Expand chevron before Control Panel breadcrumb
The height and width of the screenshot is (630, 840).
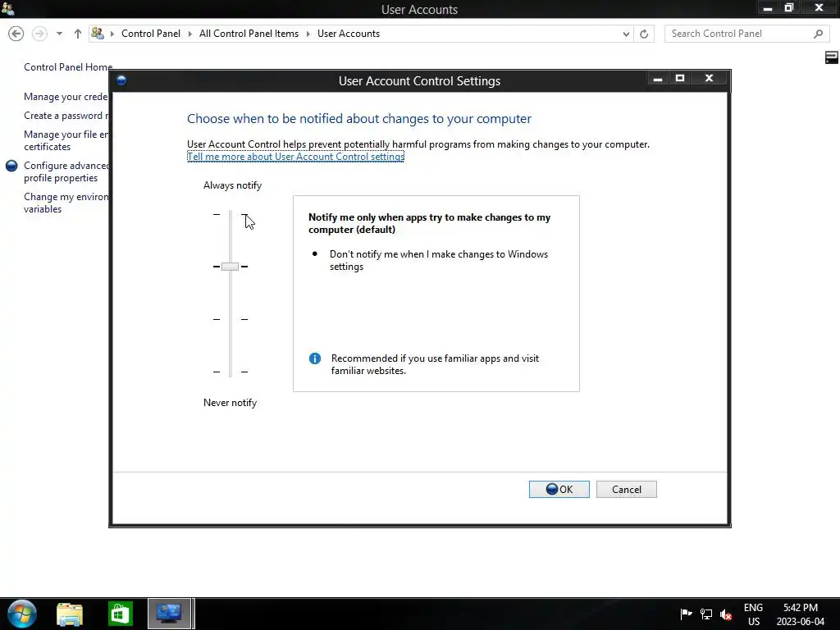(x=112, y=34)
